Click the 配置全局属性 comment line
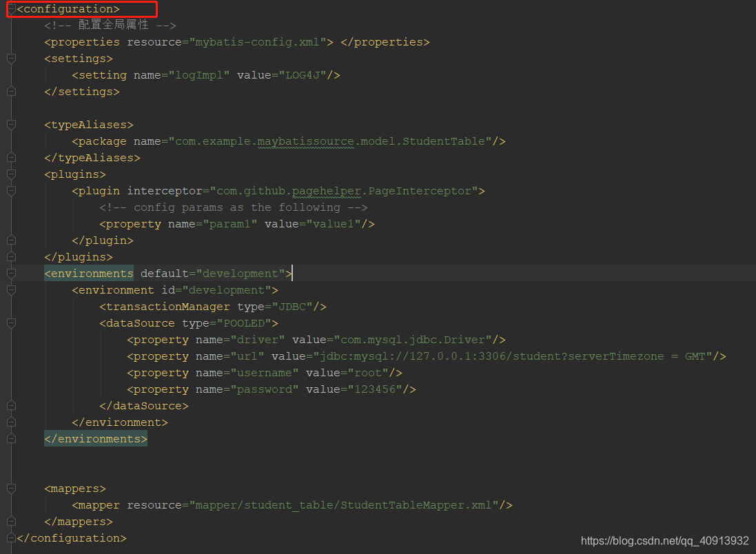 click(x=110, y=25)
